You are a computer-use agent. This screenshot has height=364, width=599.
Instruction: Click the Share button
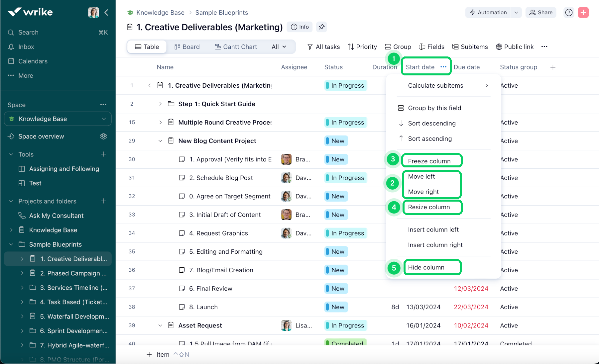(x=541, y=13)
